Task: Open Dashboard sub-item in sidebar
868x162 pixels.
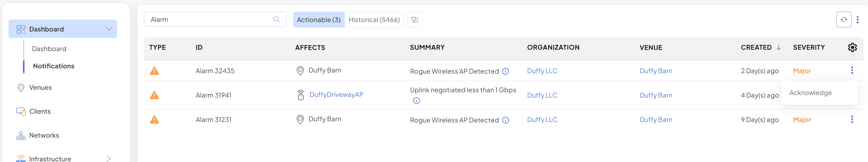Action: click(x=49, y=49)
